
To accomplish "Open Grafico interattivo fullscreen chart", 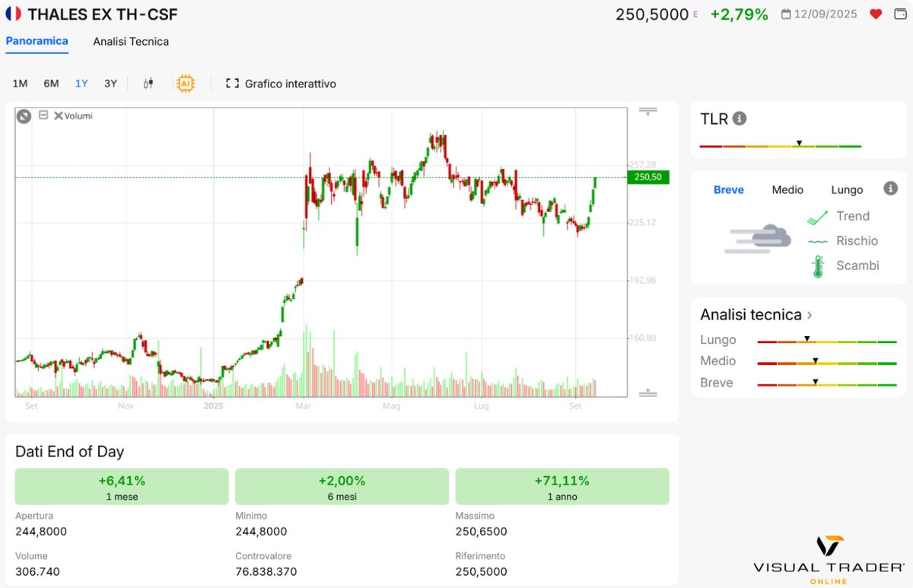I will (x=281, y=84).
